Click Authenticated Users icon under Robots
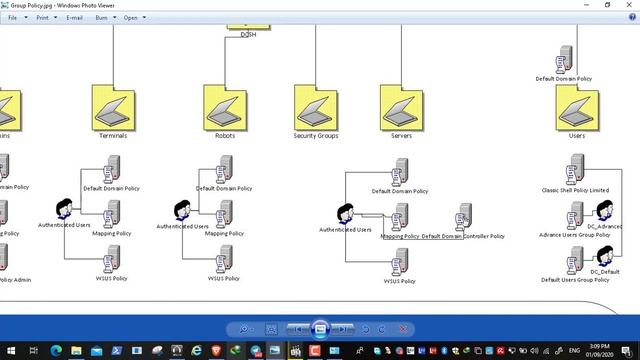640x360 pixels. coord(182,211)
